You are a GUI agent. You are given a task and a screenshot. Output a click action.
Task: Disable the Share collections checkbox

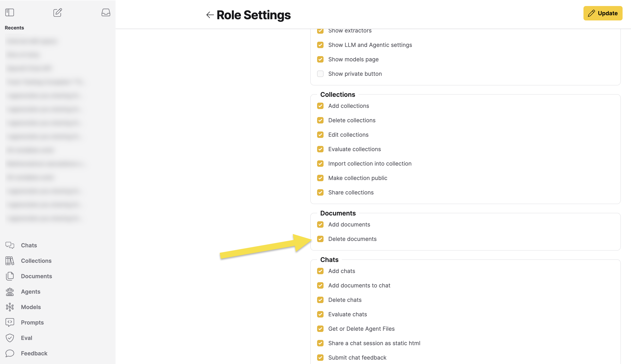pyautogui.click(x=320, y=192)
